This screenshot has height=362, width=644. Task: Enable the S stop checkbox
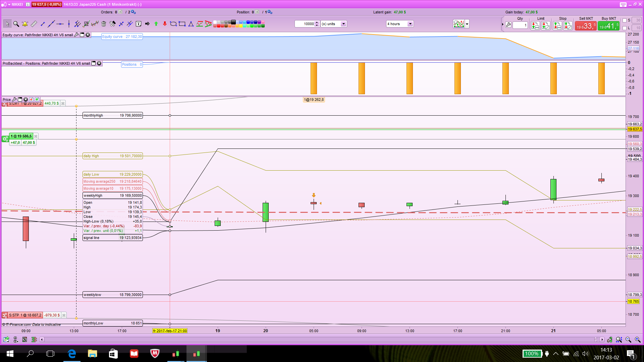625,20
